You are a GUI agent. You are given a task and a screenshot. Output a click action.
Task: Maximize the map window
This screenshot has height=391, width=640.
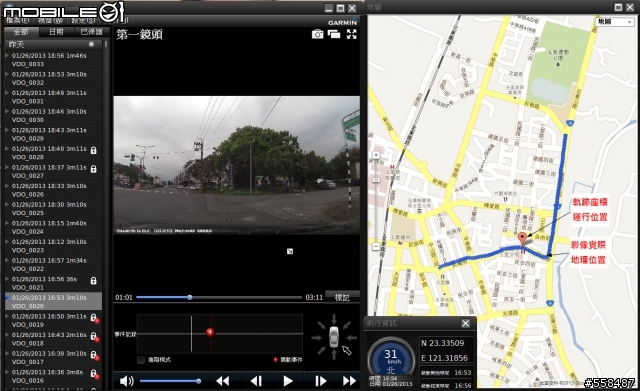[x=618, y=7]
